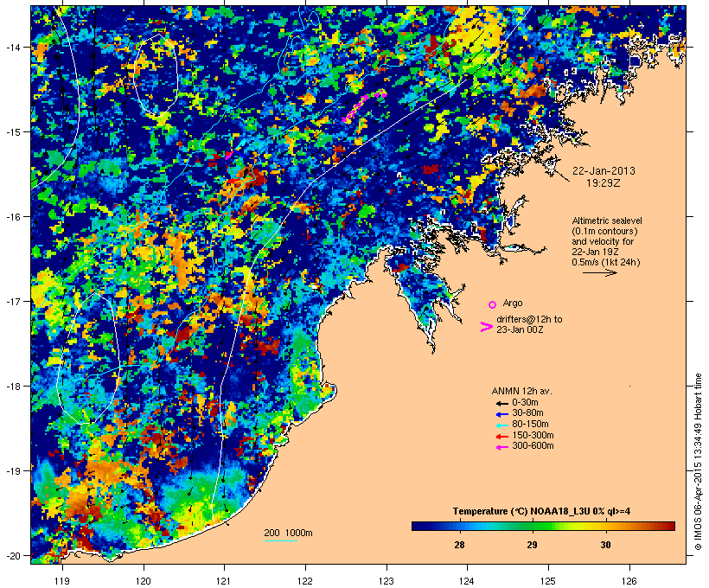Screen dimensions: 709x588
Task: Click the 0.5m/s velocity scale arrow
Action: point(599,272)
